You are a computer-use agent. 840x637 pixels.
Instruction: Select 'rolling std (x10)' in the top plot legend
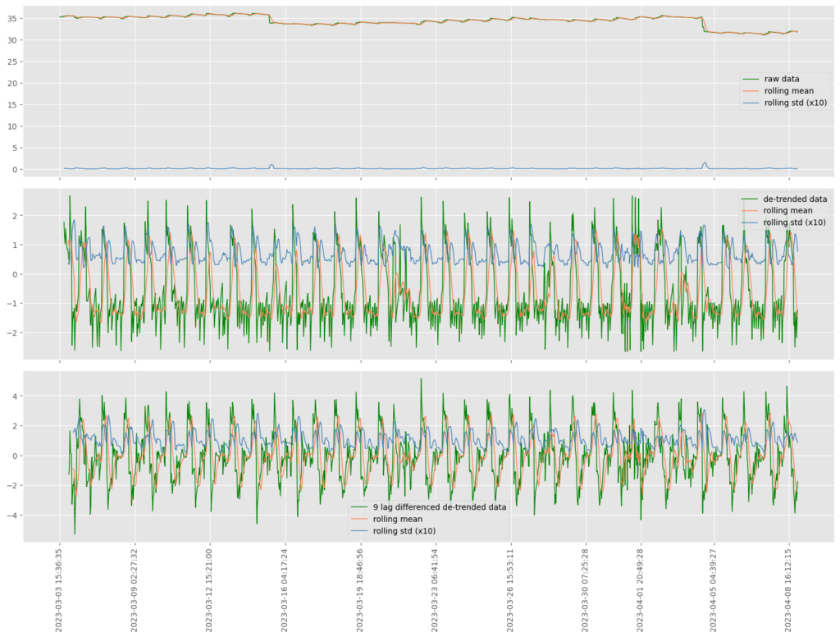(x=792, y=103)
